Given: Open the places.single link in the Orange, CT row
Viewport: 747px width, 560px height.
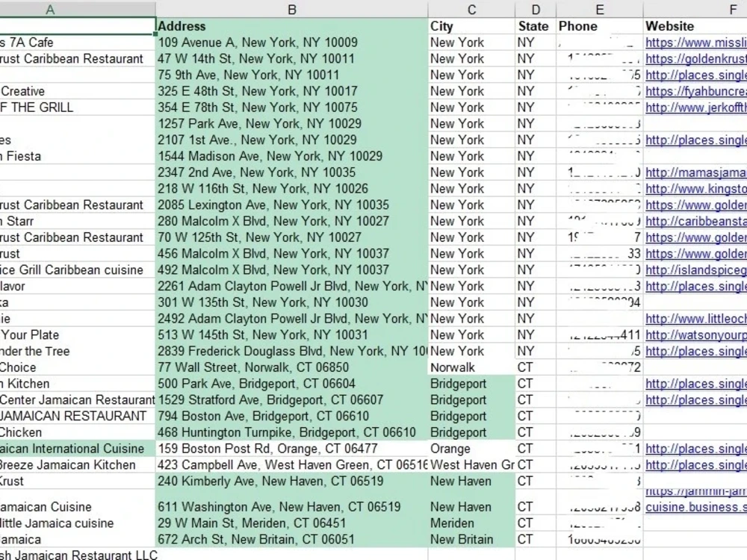Looking at the screenshot, I should 696,449.
